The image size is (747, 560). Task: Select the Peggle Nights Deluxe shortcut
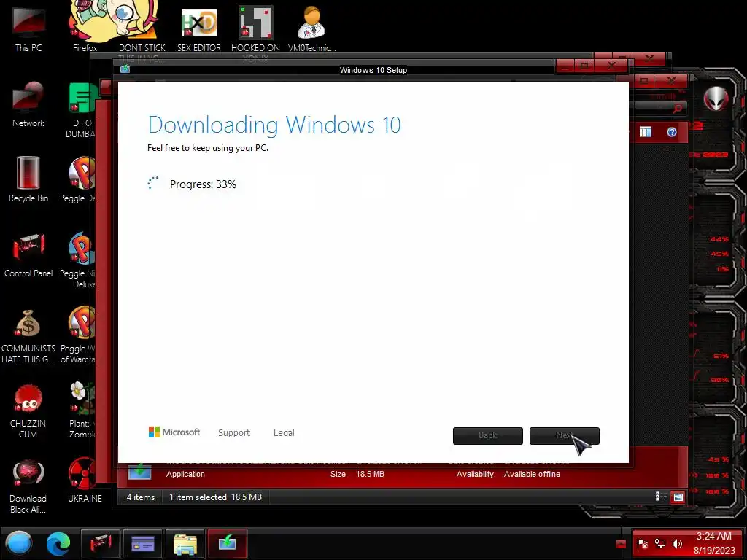pos(79,260)
